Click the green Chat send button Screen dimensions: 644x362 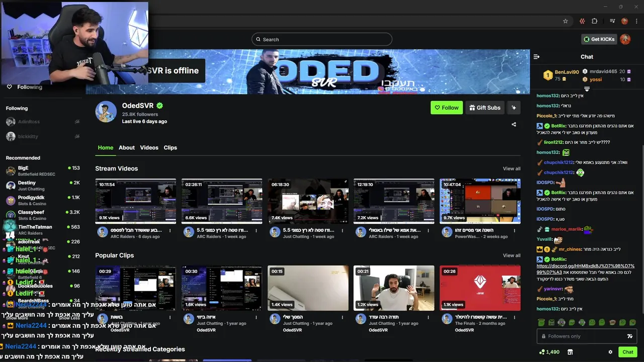[628, 352]
